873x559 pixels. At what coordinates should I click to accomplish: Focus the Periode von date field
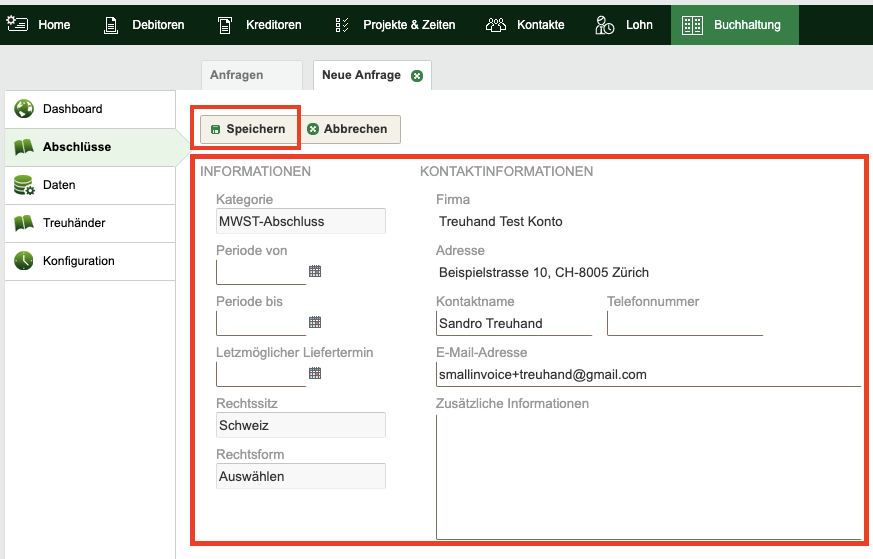pyautogui.click(x=261, y=272)
